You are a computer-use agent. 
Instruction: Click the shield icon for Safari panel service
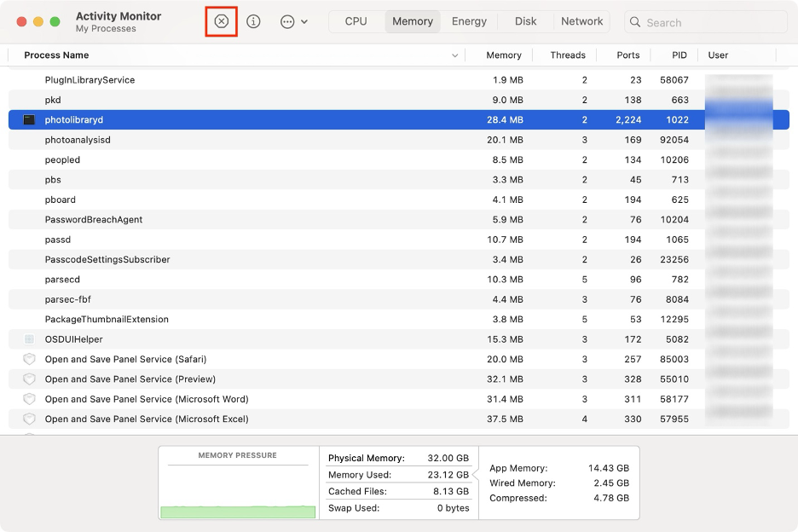tap(29, 359)
